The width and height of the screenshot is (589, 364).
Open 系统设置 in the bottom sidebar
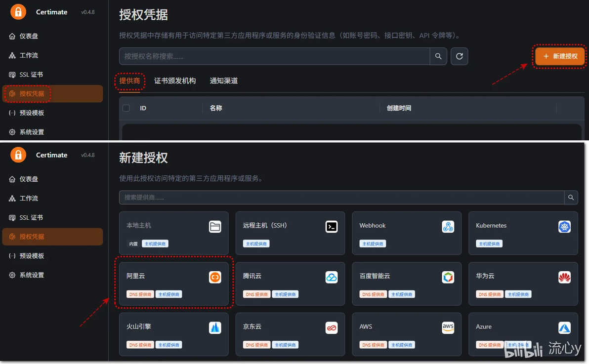pyautogui.click(x=52, y=275)
